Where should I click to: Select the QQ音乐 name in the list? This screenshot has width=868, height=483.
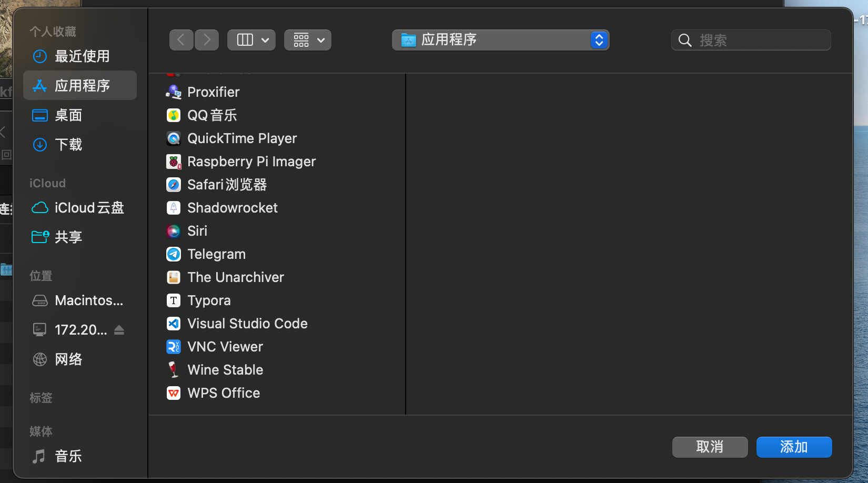click(x=213, y=115)
